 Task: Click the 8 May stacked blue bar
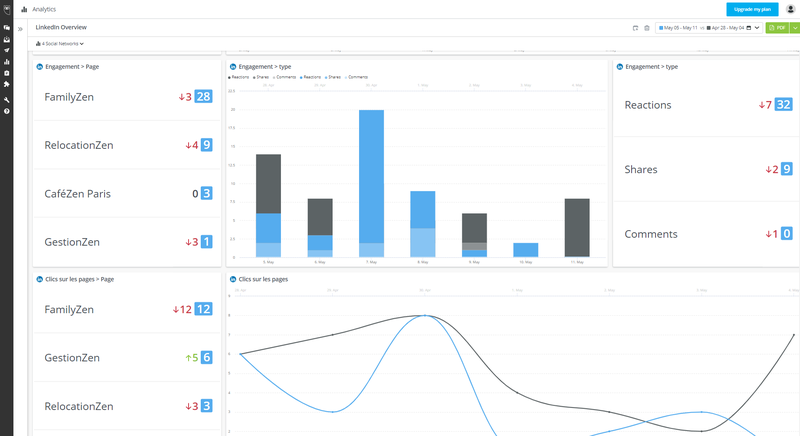[x=423, y=224]
